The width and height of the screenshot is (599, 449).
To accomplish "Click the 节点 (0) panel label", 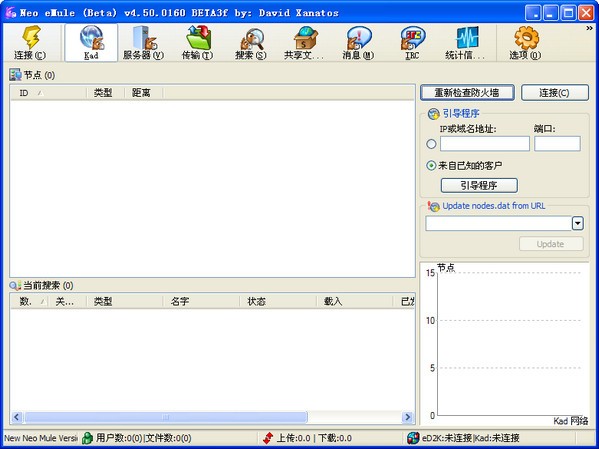I will pyautogui.click(x=39, y=75).
